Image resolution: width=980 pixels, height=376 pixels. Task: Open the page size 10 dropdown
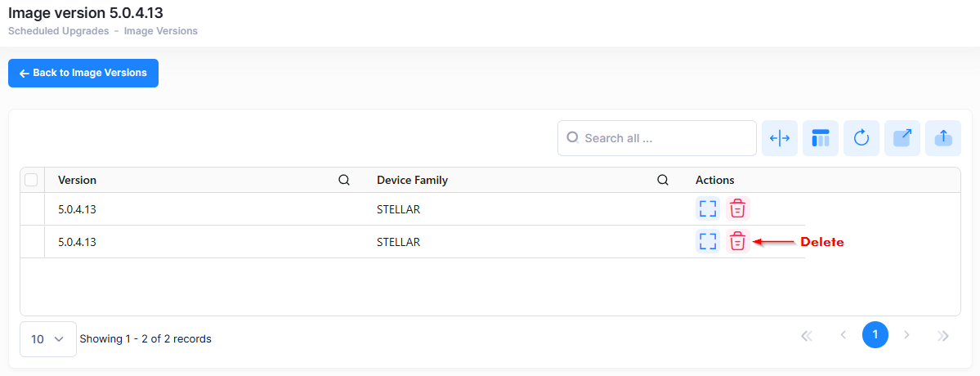47,339
